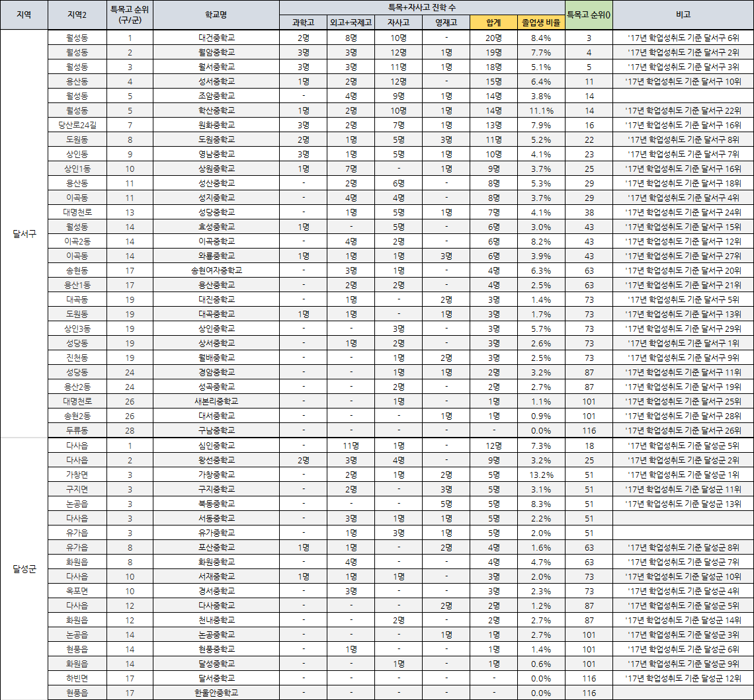Select the 외고+국제고 column header

click(351, 22)
